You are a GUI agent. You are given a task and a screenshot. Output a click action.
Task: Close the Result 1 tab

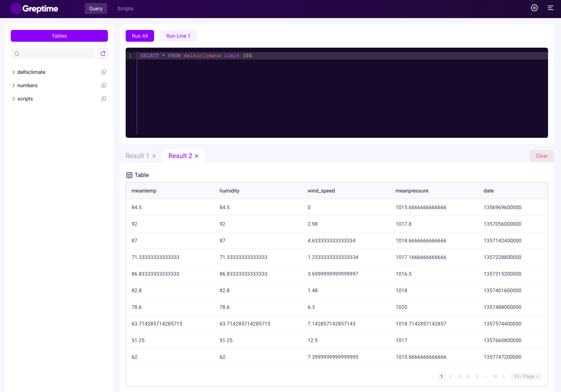click(x=154, y=156)
